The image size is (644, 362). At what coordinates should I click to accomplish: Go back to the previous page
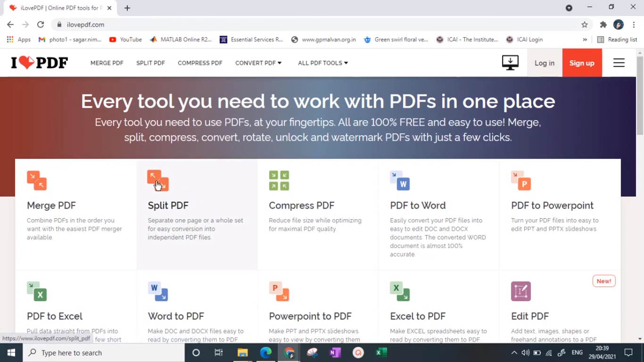click(x=10, y=25)
